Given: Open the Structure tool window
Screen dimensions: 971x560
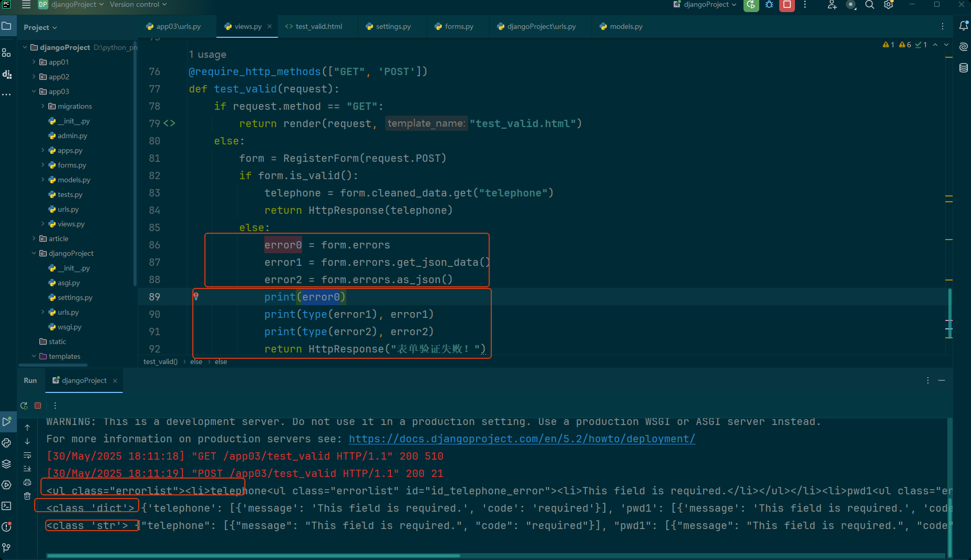Looking at the screenshot, I should (6, 53).
